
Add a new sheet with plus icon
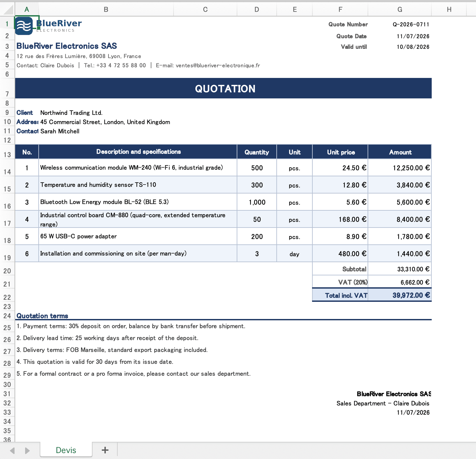[x=105, y=450]
